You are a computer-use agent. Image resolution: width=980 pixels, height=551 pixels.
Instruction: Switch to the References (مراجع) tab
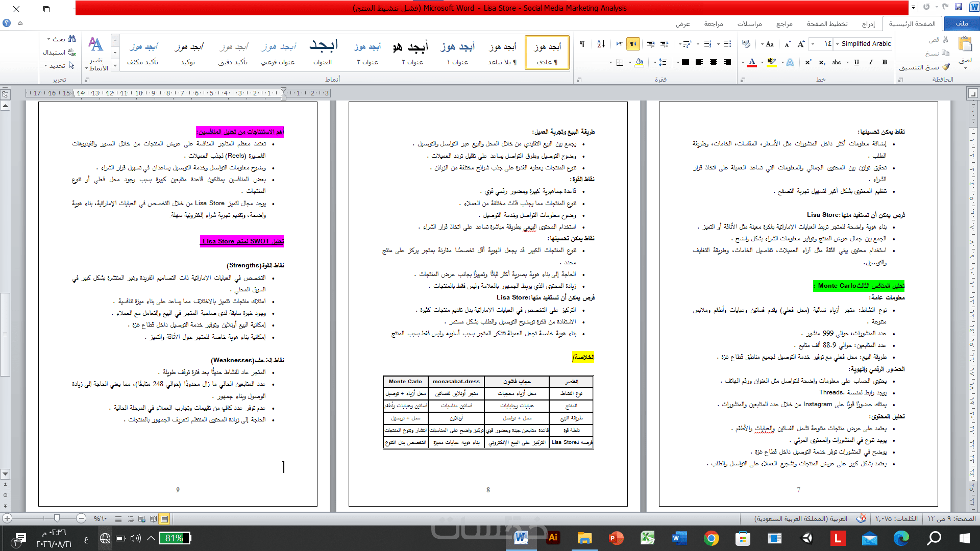pos(784,23)
